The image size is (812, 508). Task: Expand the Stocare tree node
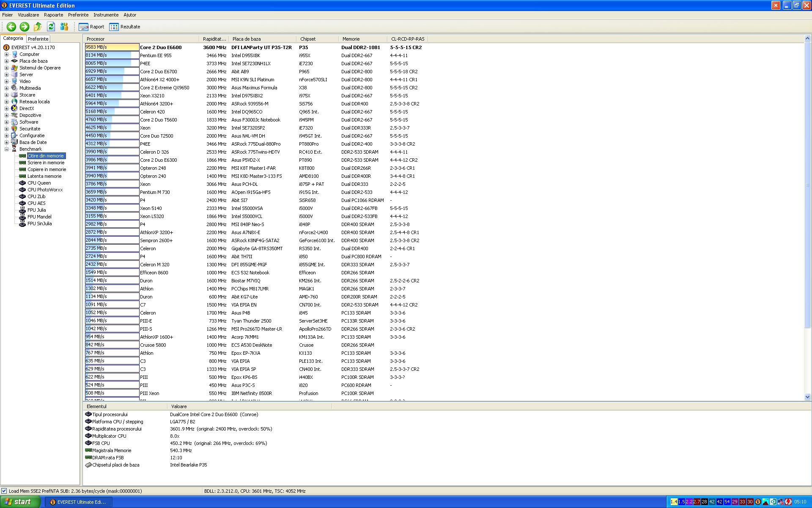(x=6, y=95)
